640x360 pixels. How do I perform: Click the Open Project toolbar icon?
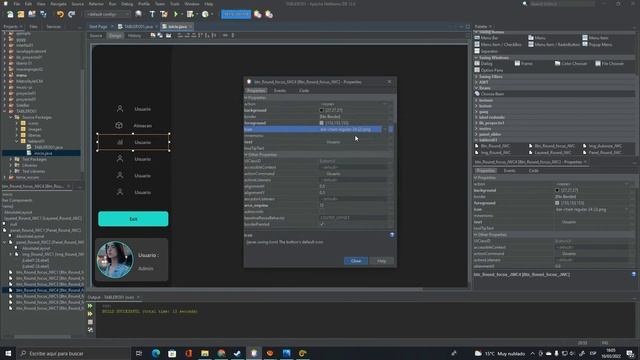coord(32,14)
